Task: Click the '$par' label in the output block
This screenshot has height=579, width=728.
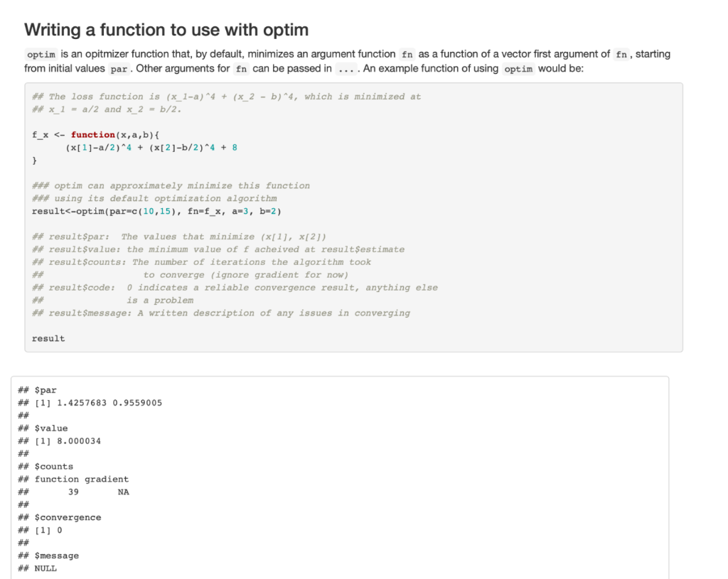Action: [45, 389]
